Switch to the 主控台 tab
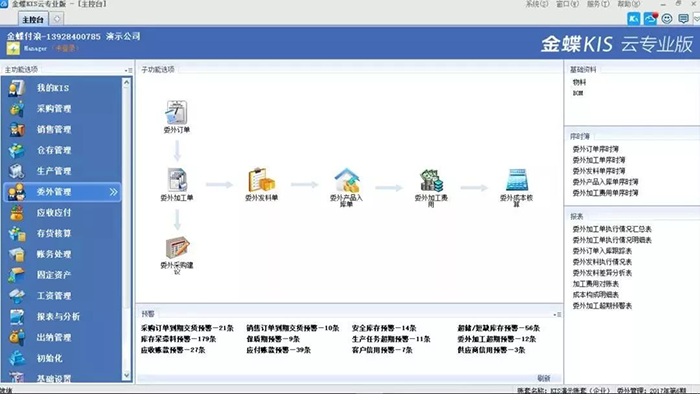 coord(33,19)
